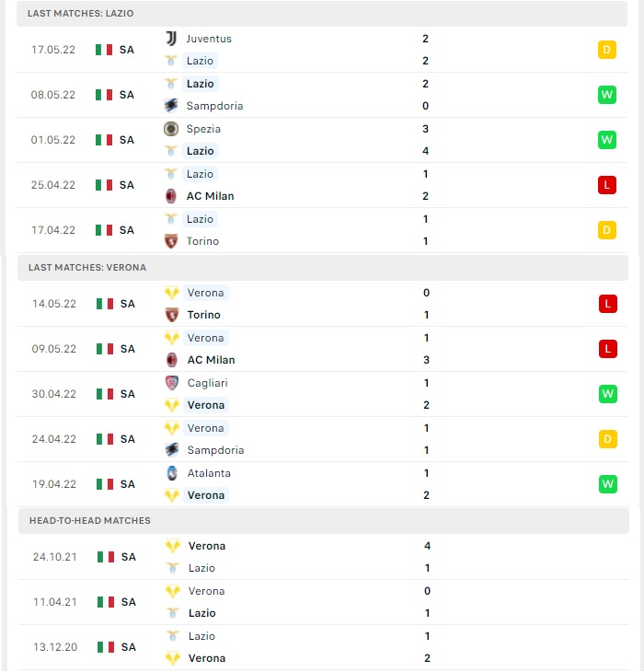Open the Head-to-Head Matches section header
644x672 pixels.
point(324,521)
